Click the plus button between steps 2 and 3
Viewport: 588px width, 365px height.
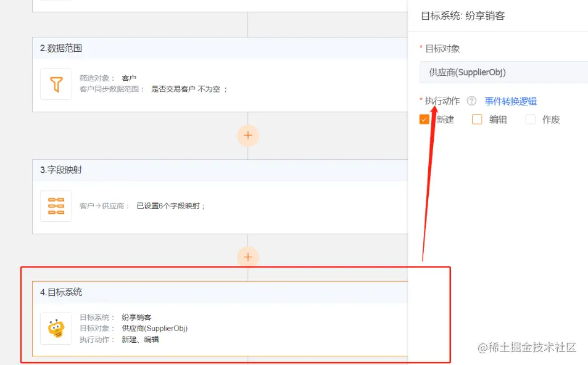[248, 135]
